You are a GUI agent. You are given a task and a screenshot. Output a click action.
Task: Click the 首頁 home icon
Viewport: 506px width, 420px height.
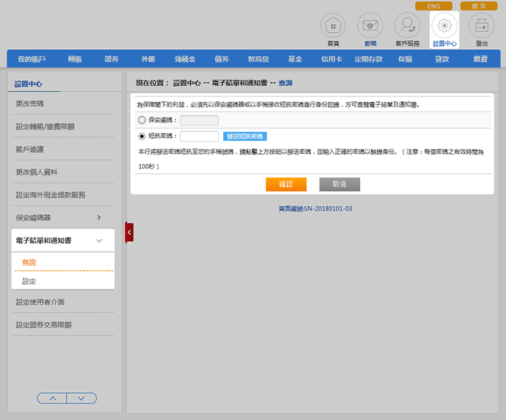pyautogui.click(x=333, y=26)
